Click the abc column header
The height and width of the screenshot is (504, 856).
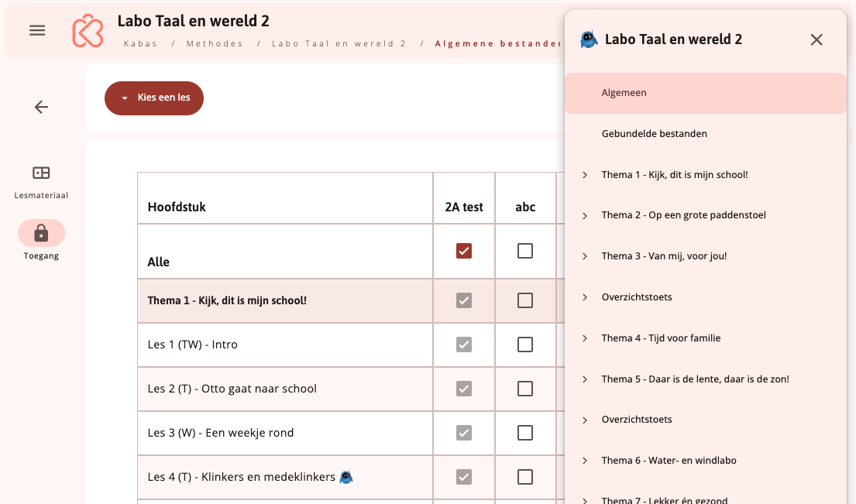coord(525,207)
